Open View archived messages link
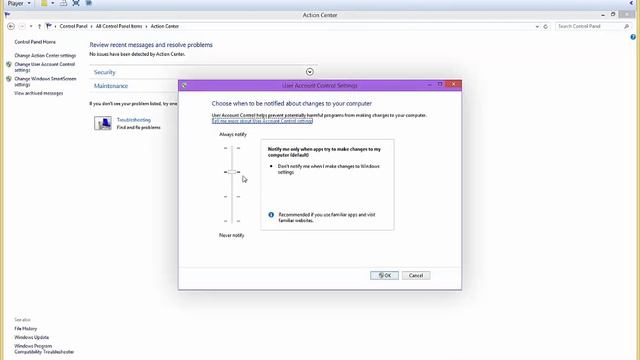The height and width of the screenshot is (360, 640). coord(39,93)
